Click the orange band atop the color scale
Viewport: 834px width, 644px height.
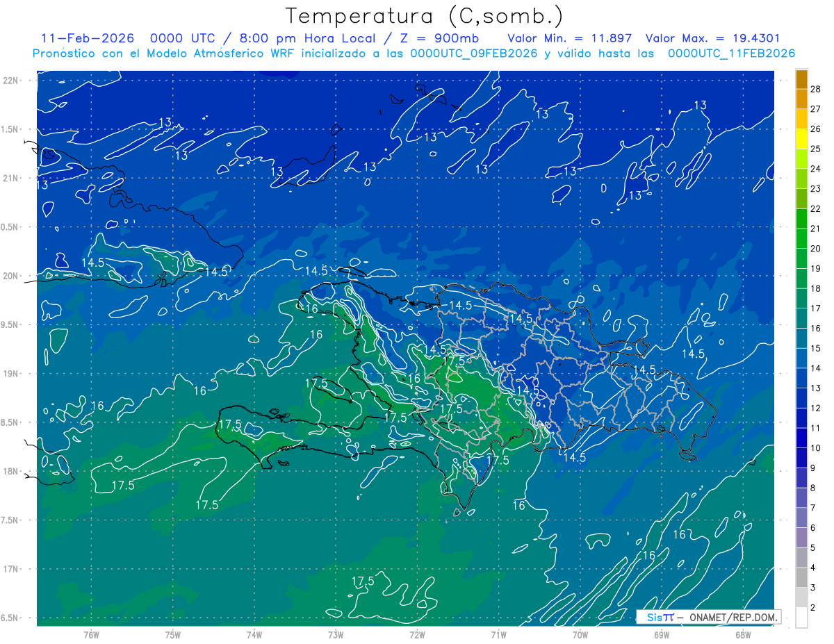click(x=801, y=79)
